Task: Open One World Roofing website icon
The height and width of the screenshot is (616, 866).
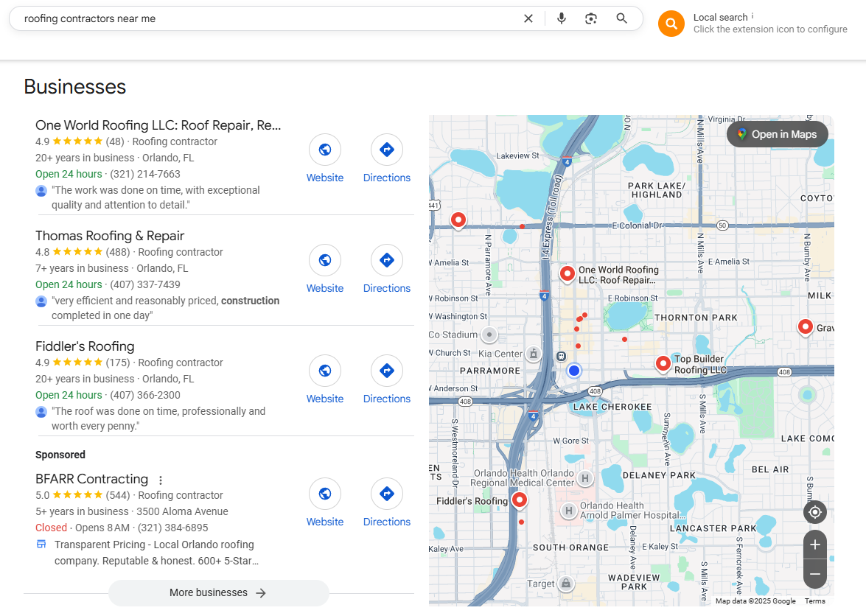Action: (325, 150)
